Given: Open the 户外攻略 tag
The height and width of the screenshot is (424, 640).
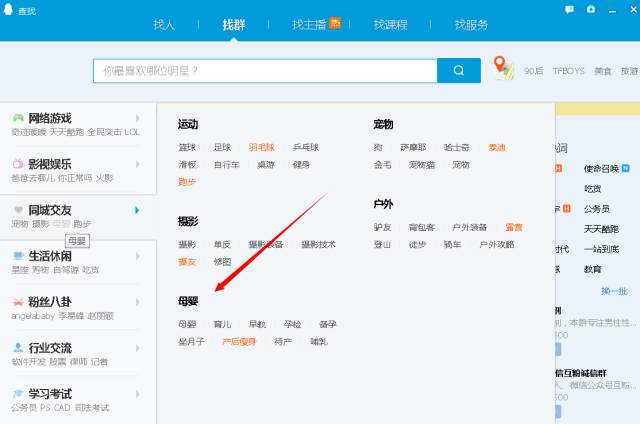Looking at the screenshot, I should point(497,244).
